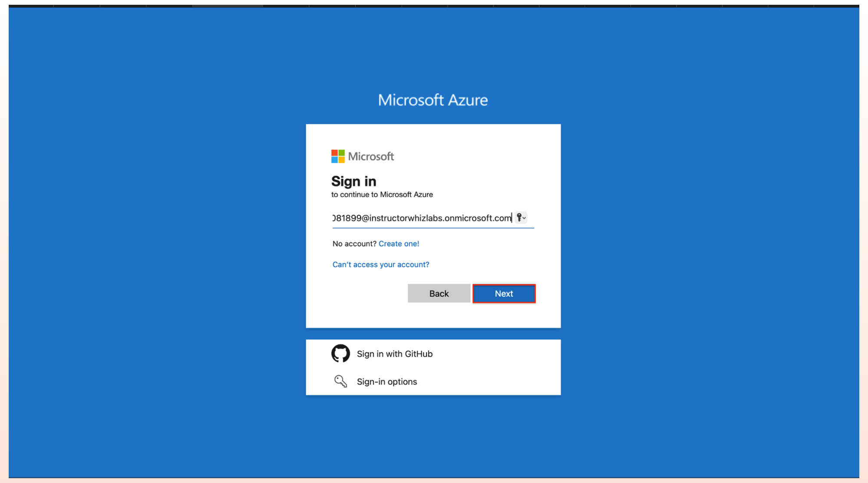Screen dimensions: 868x483
Task: Click the Microsoft Azure heading text
Action: click(432, 100)
